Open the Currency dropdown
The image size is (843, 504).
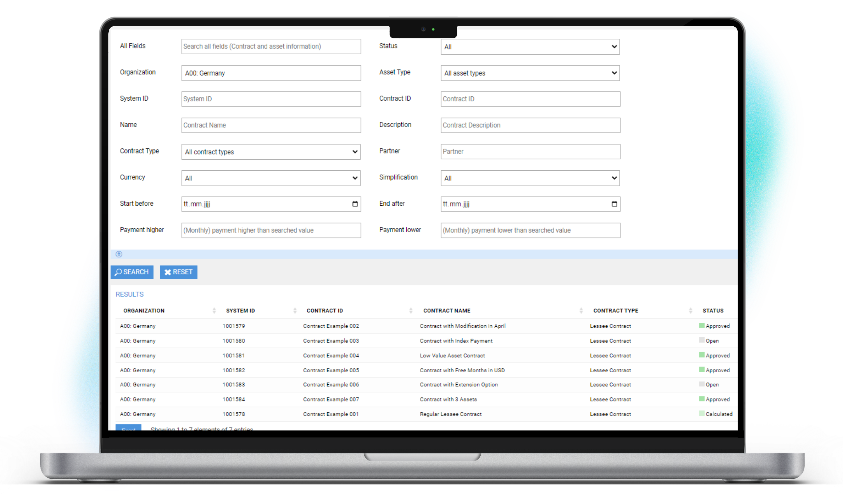pyautogui.click(x=271, y=178)
